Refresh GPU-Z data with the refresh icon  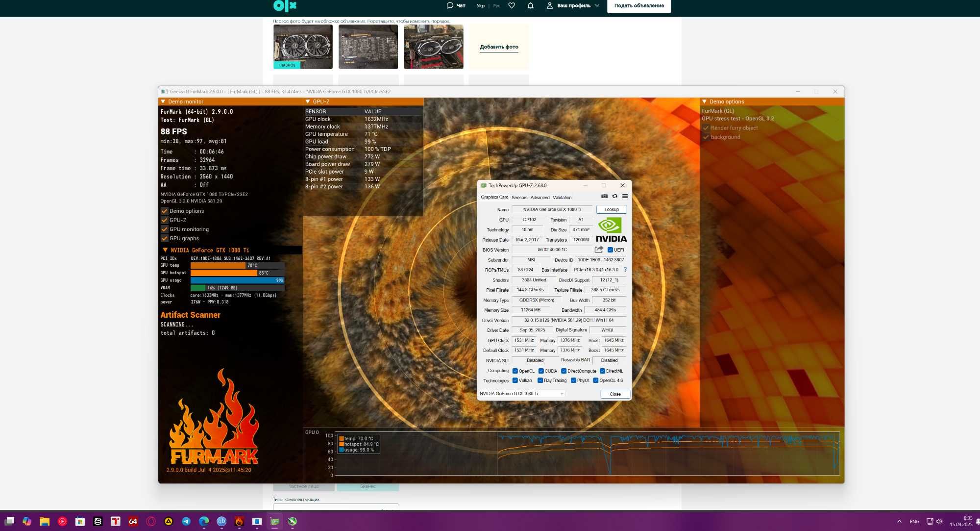(x=614, y=196)
